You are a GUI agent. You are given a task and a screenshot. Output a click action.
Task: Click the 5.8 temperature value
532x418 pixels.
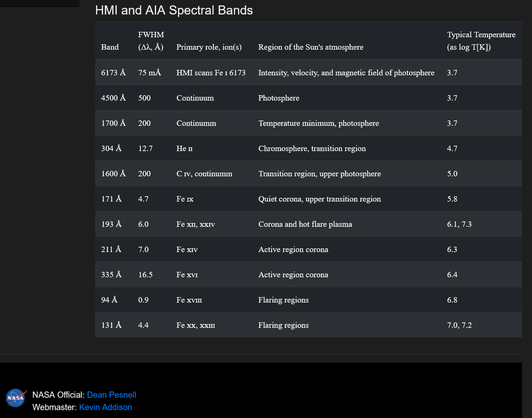pyautogui.click(x=452, y=199)
